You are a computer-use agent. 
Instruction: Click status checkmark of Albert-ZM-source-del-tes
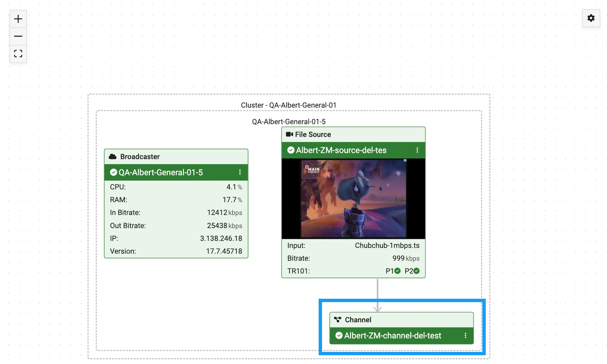[x=291, y=150]
